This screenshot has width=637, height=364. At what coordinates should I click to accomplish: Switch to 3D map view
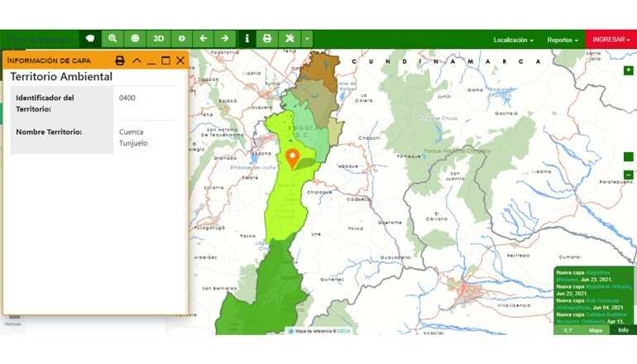coord(158,39)
